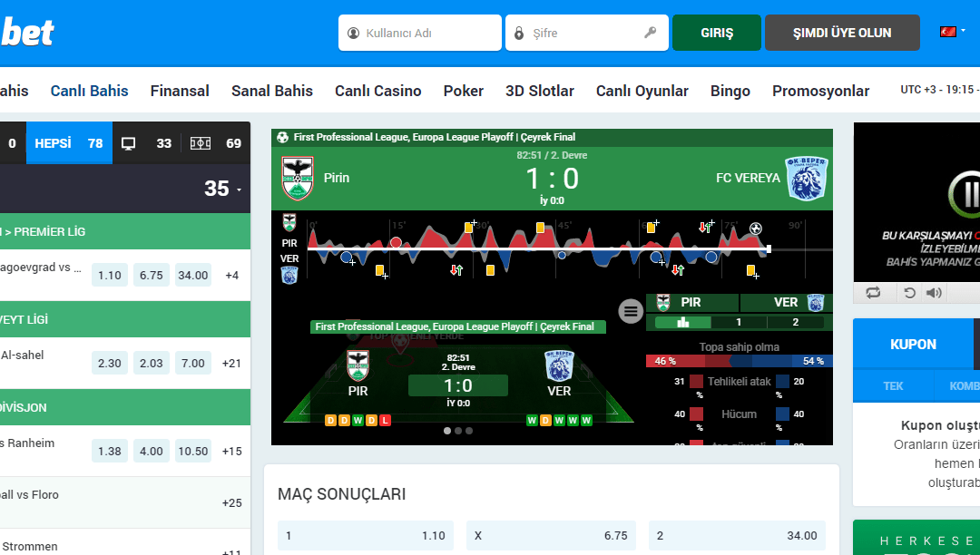The width and height of the screenshot is (980, 555).
Task: Open the Finansal menu item
Action: [180, 92]
